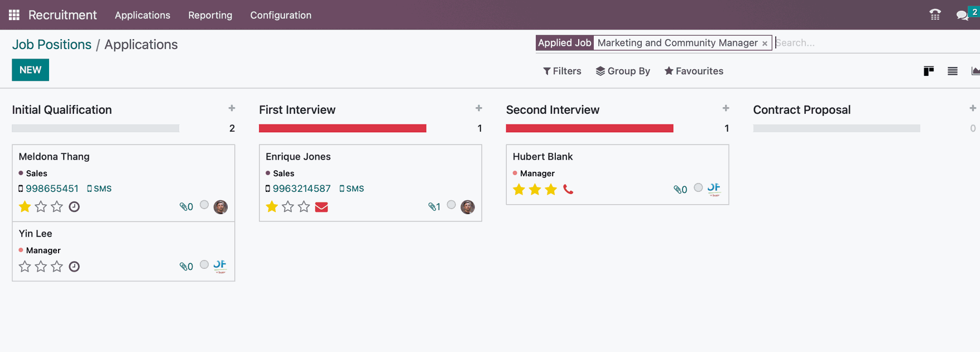
Task: Click the Second Interview red progress bar
Action: tap(590, 128)
